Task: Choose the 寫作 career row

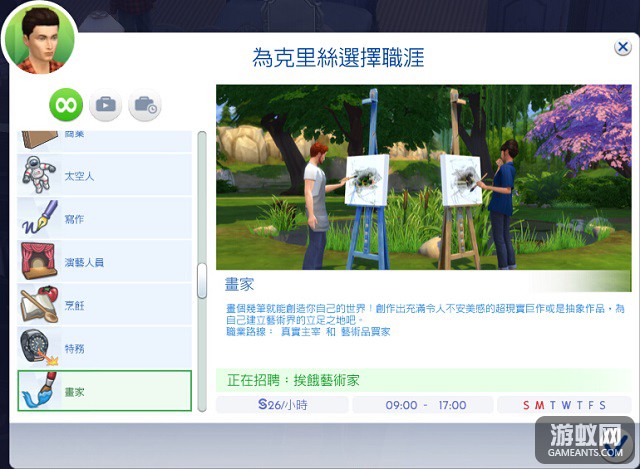Action: (104, 218)
